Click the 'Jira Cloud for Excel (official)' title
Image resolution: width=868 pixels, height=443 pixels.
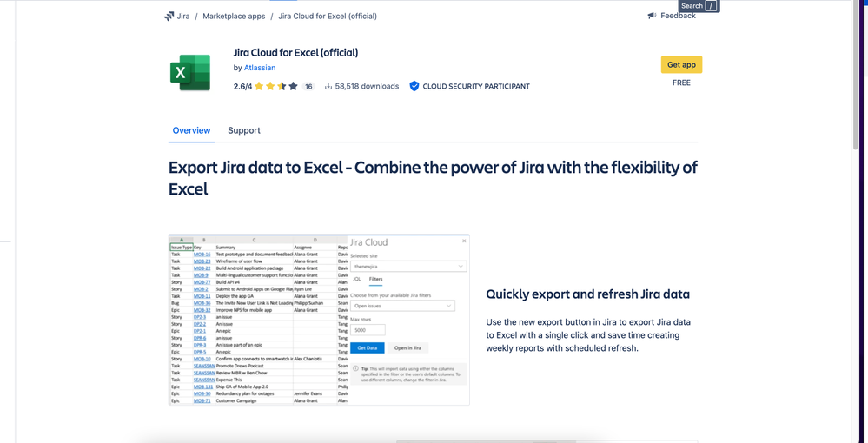coord(295,53)
